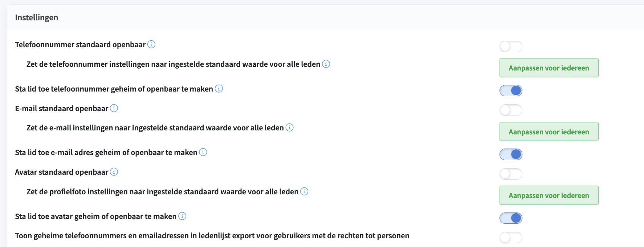Click info icon beside E-mail standaard openbaar
The width and height of the screenshot is (644, 247).
(114, 108)
